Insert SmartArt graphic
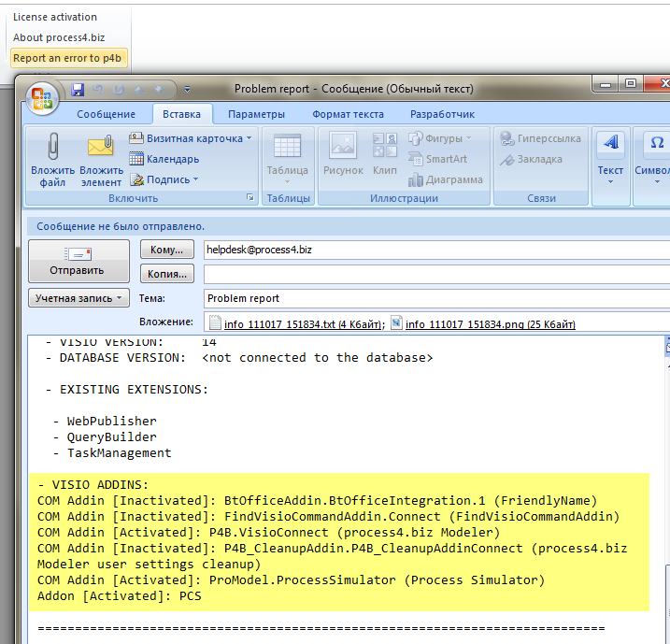The image size is (670, 644). tap(437, 159)
